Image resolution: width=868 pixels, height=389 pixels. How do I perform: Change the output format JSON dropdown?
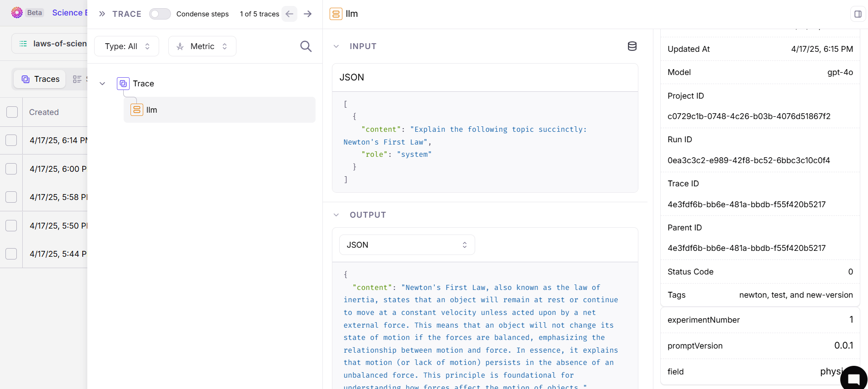[407, 245]
